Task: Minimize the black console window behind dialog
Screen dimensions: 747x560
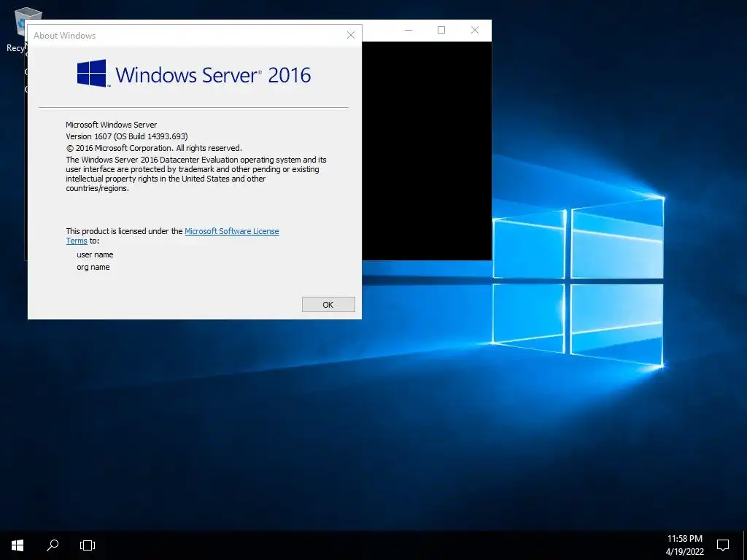Action: coord(409,30)
